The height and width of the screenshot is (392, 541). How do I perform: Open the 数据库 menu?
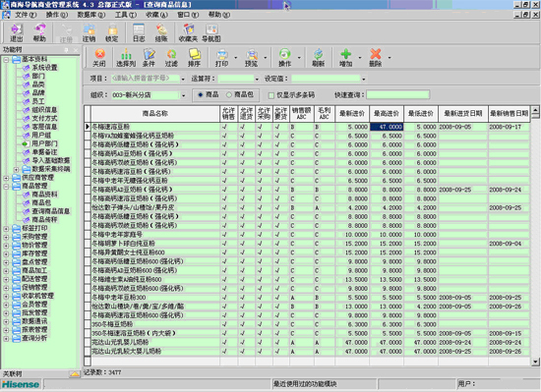point(91,15)
